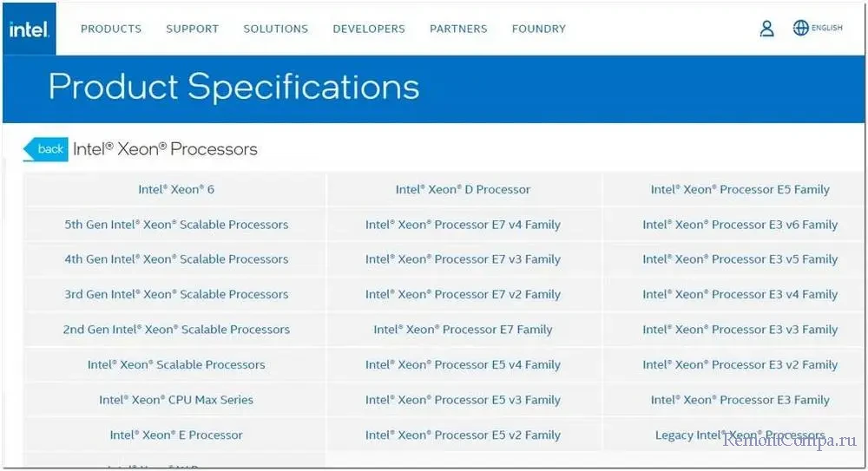Click the Intel logo
Screen dimensions: 868x471
click(29, 29)
